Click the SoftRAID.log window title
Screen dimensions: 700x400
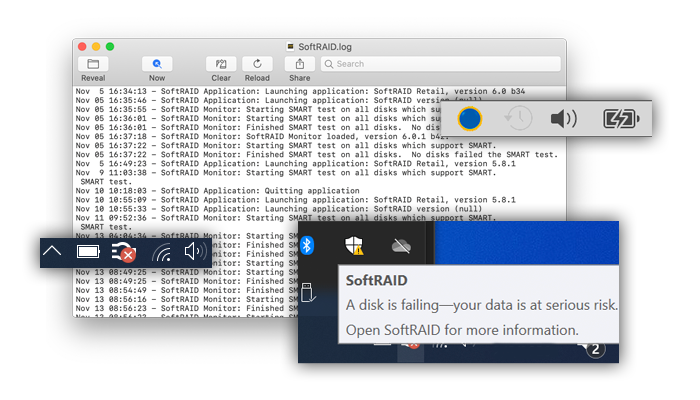325,47
